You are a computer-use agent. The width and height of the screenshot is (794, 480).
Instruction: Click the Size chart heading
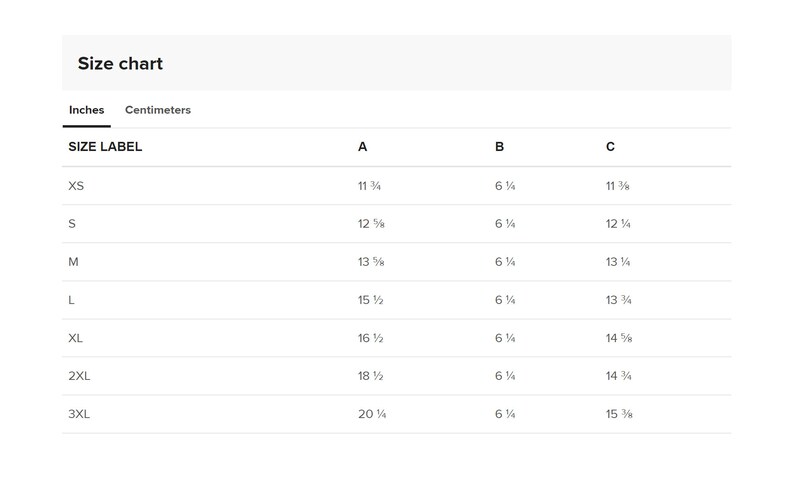pyautogui.click(x=120, y=63)
